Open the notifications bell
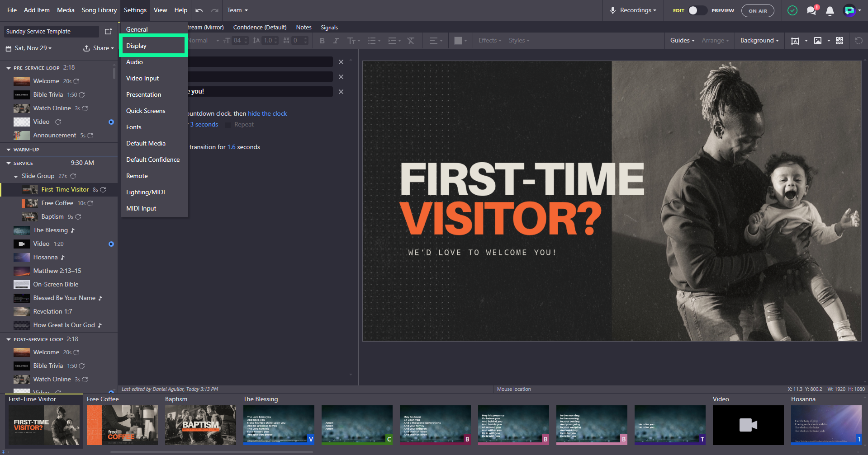 point(830,11)
